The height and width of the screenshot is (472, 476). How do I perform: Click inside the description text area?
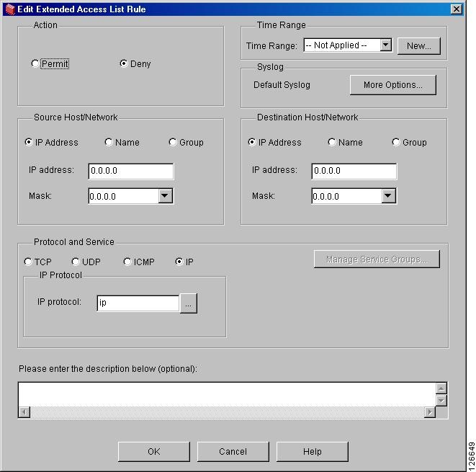click(227, 394)
